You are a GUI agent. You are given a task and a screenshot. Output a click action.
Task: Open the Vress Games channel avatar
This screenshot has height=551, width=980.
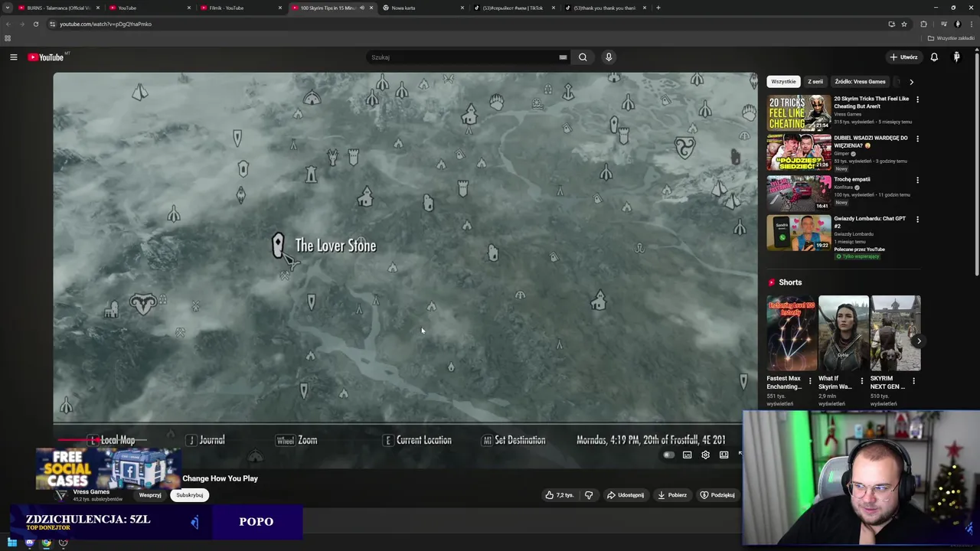[x=61, y=494]
